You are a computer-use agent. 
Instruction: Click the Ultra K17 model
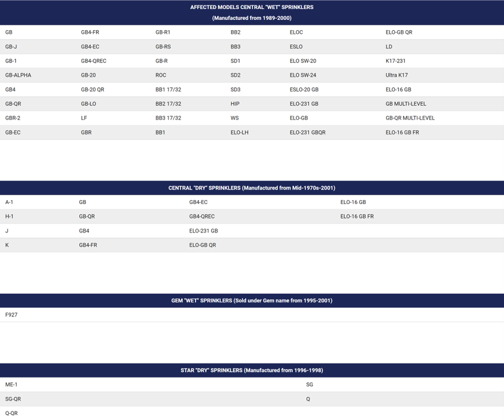[396, 75]
